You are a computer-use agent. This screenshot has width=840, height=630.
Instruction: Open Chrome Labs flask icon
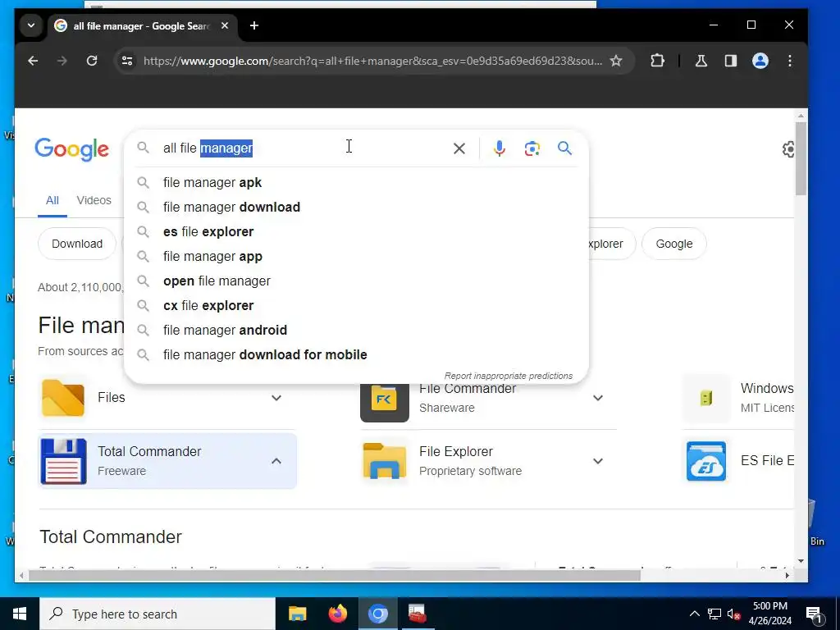click(701, 61)
